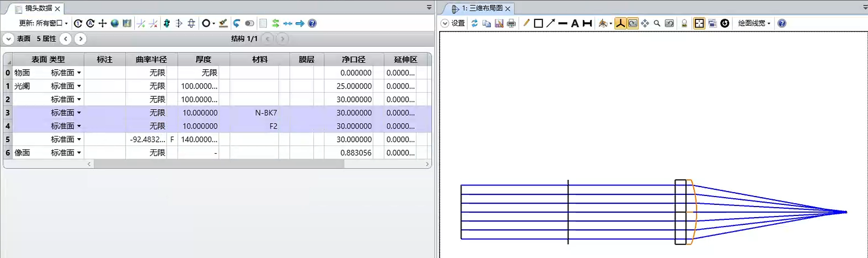Click the scroll right arrow of lens table
This screenshot has width=868, height=258.
coord(427,164)
